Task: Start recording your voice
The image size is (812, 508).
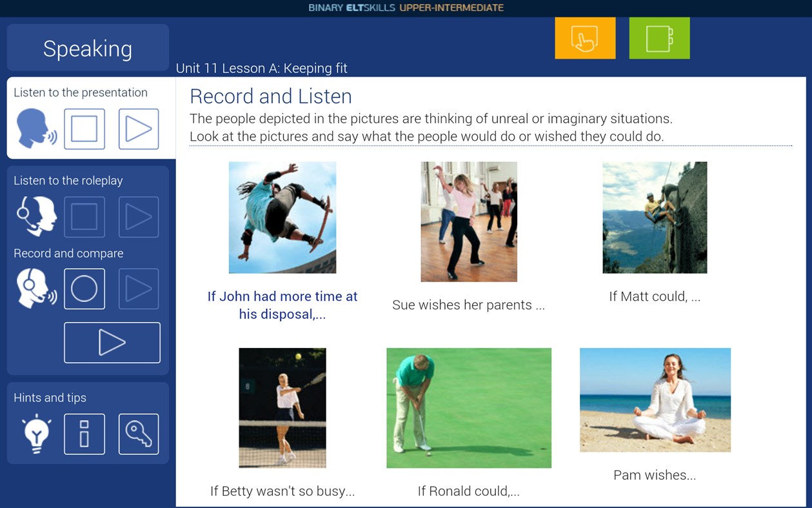Action: (x=84, y=289)
